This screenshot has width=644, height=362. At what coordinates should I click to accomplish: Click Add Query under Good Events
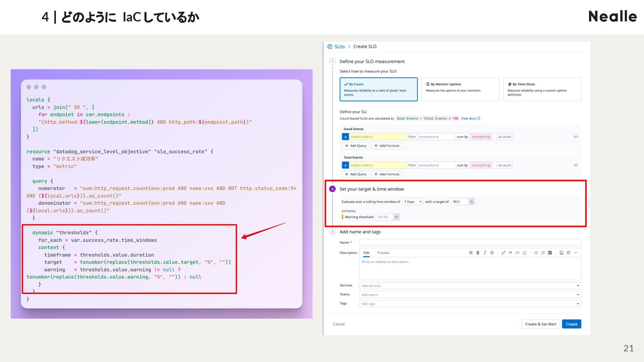pyautogui.click(x=356, y=146)
